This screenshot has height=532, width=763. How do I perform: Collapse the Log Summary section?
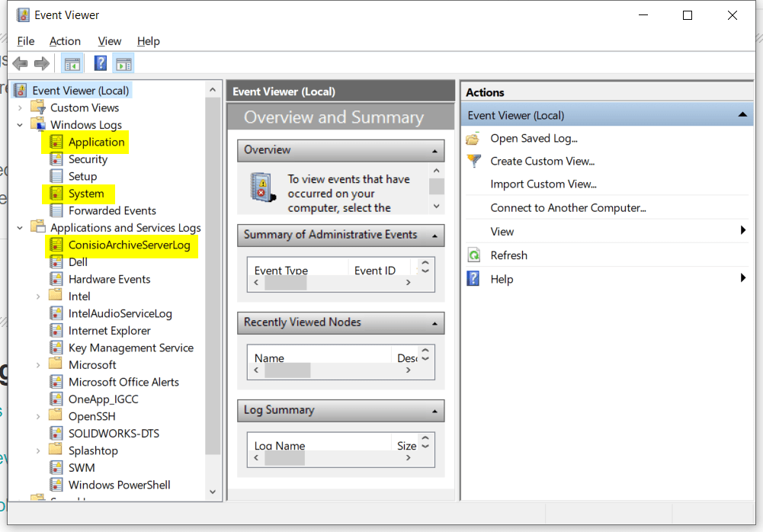434,412
